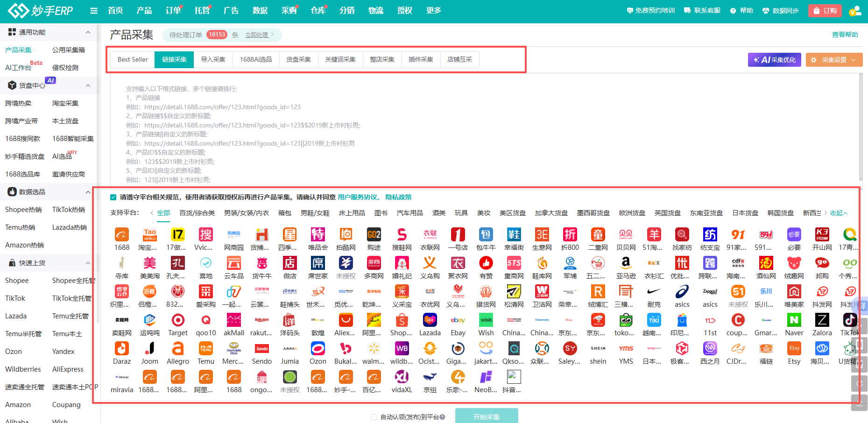Switch to the 店铺互采 tab

459,59
